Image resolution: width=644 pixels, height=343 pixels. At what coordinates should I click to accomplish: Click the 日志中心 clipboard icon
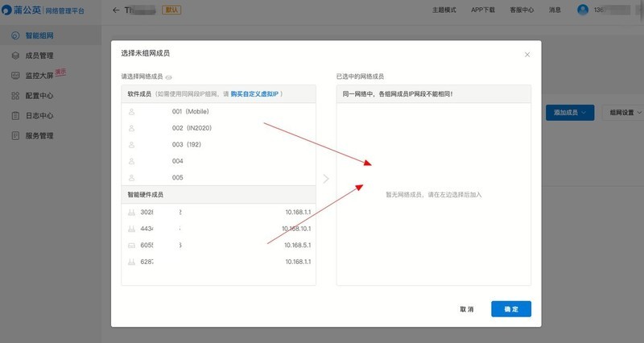(15, 116)
